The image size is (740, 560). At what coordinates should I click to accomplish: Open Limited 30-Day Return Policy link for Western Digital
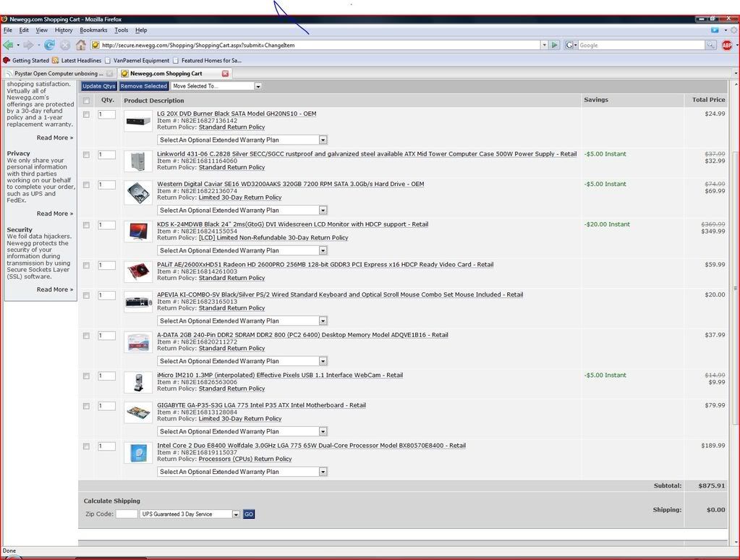240,198
